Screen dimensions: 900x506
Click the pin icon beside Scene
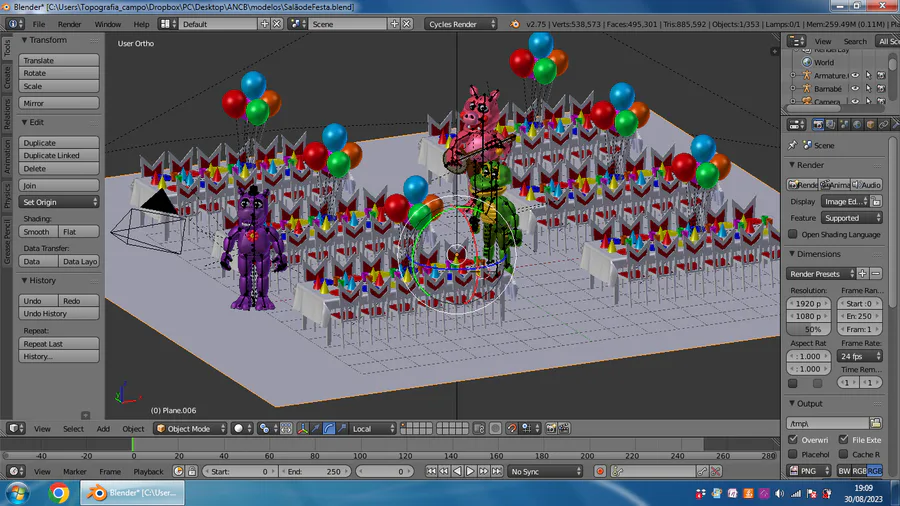coord(793,145)
